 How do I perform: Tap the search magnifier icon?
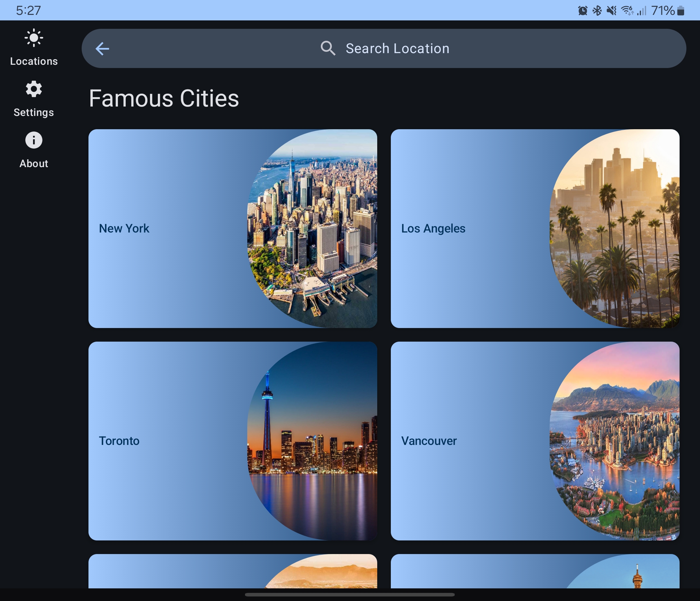[328, 48]
